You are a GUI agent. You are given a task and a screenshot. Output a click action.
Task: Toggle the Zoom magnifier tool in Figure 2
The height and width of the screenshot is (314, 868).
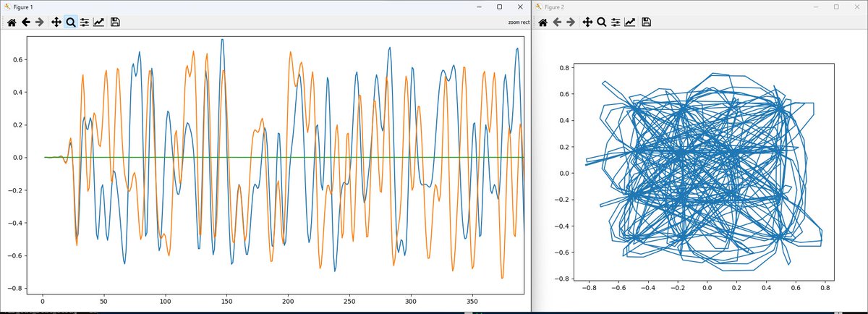[602, 22]
